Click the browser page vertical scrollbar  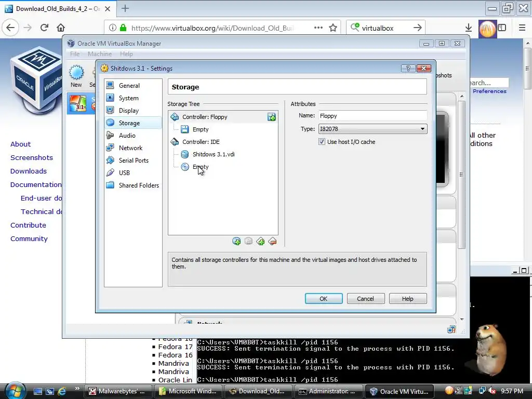527,69
